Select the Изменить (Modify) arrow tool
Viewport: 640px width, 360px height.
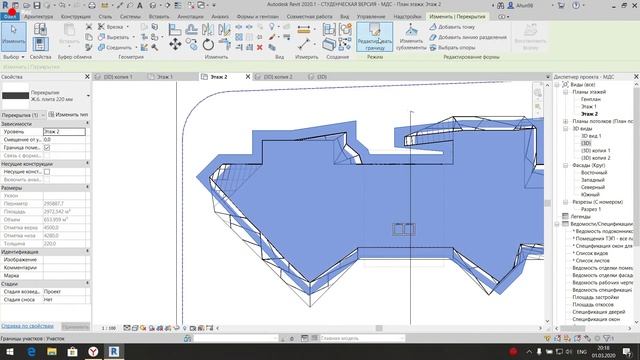click(x=13, y=37)
